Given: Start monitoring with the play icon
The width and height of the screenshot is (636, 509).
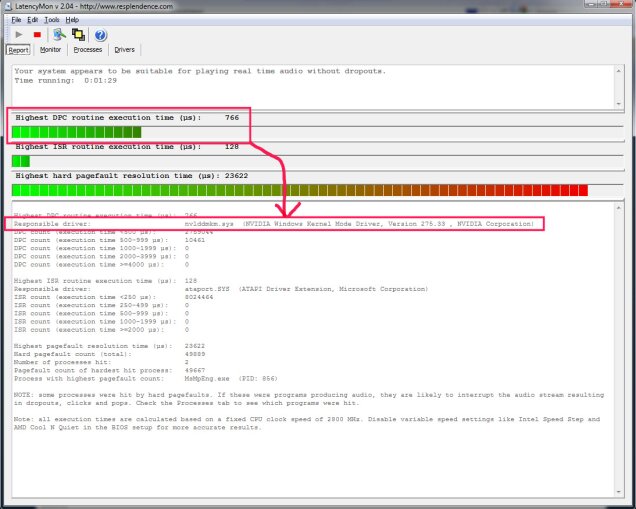Looking at the screenshot, I should tap(19, 35).
